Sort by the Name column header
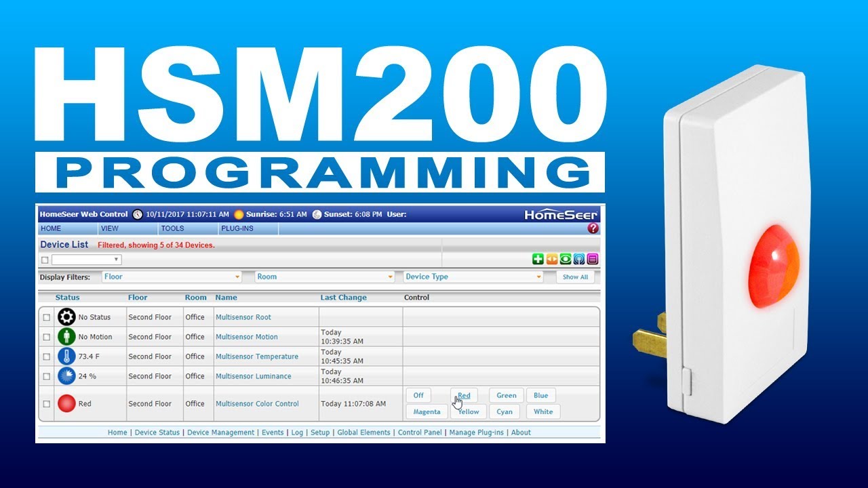The image size is (868, 488). [226, 298]
